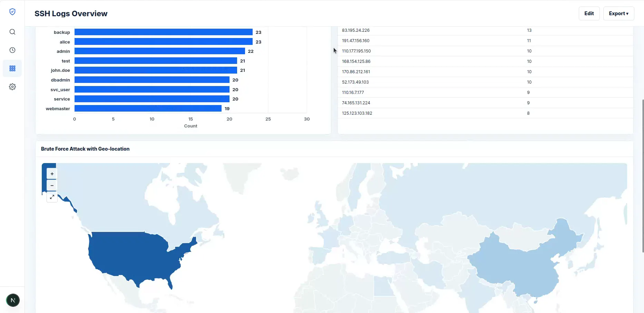This screenshot has width=644, height=313.
Task: Select IP 52.173.49.103 row
Action: 485,82
